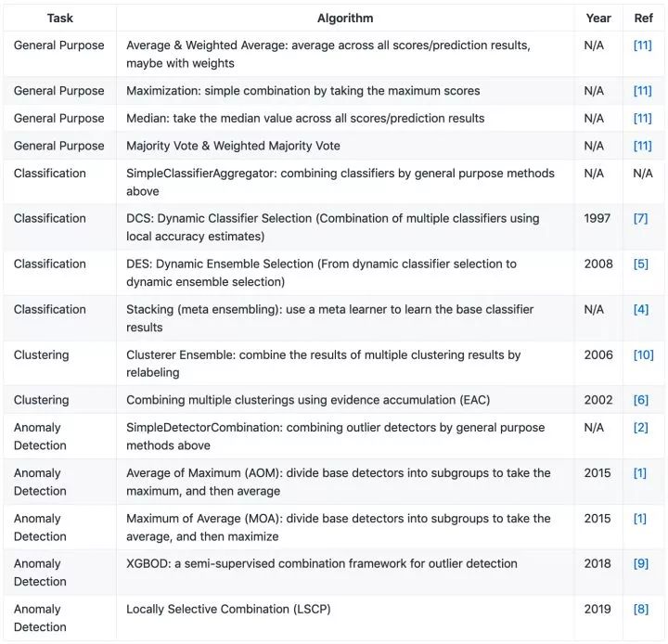Screen dimensions: 668x644
Task: Open reference [11] in the Median row
Action: click(x=642, y=118)
